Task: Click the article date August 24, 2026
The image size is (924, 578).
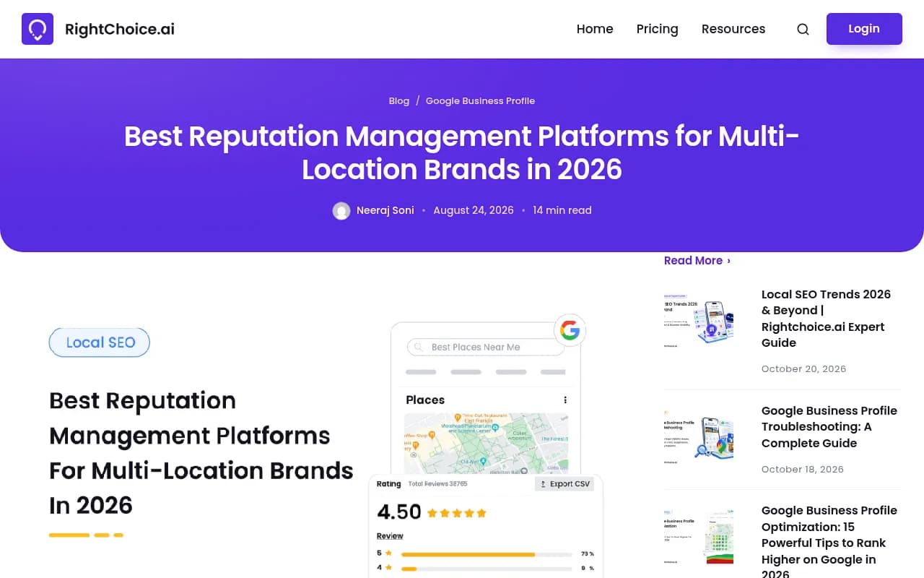Action: pyautogui.click(x=474, y=210)
